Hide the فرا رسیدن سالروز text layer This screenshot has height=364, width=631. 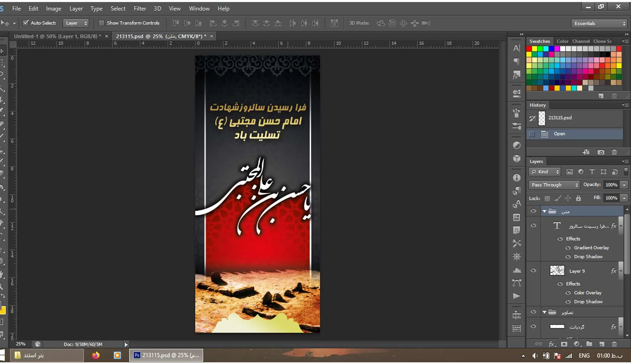click(x=533, y=225)
